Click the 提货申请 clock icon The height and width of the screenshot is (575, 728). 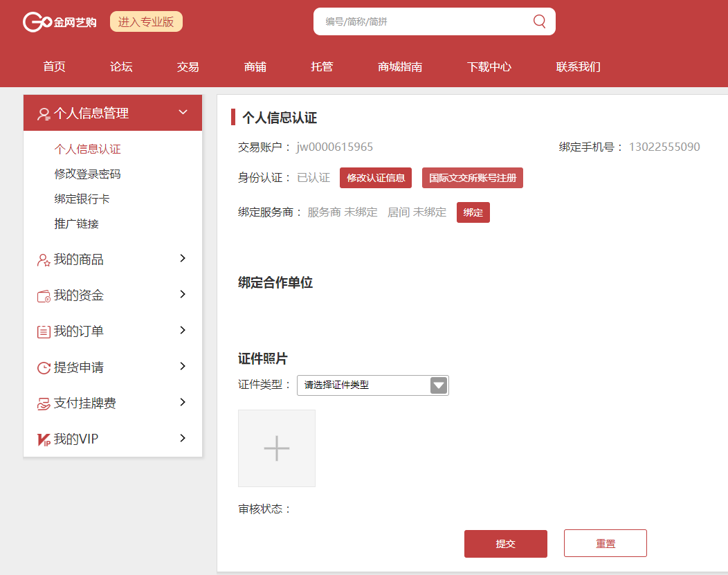point(44,368)
